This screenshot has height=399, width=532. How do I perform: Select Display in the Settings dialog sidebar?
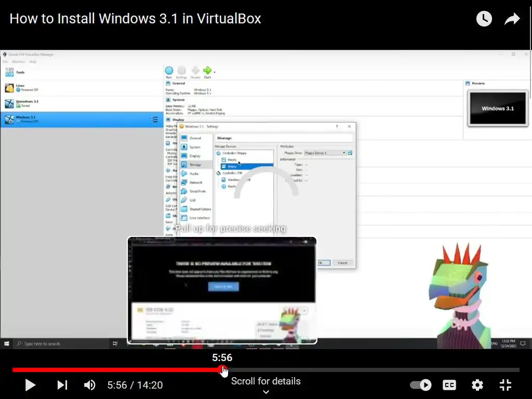tap(195, 156)
